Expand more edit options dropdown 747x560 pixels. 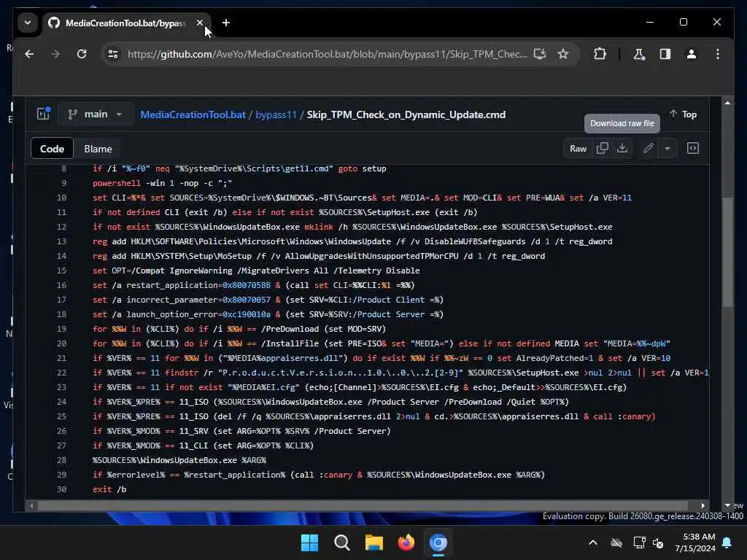coord(667,149)
